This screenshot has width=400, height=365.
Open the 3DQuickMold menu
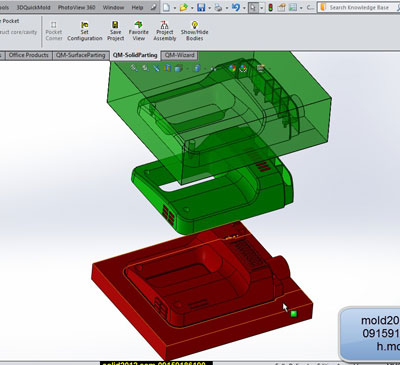pyautogui.click(x=33, y=7)
